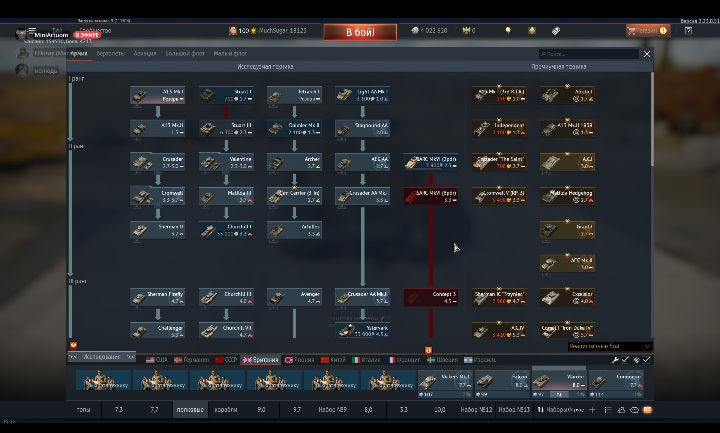This screenshot has height=433, width=720.
Task: Select the AEC AA vehicle card
Action: [x=362, y=163]
